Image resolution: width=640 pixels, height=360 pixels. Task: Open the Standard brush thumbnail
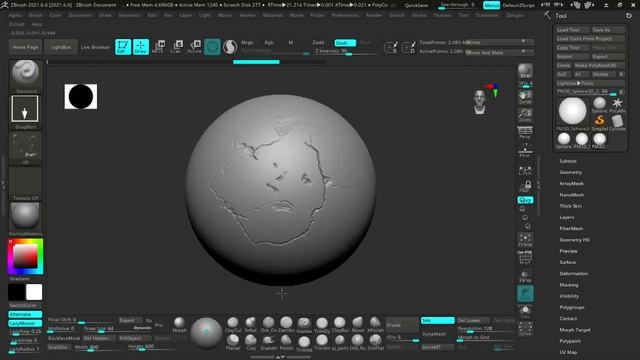[x=25, y=76]
